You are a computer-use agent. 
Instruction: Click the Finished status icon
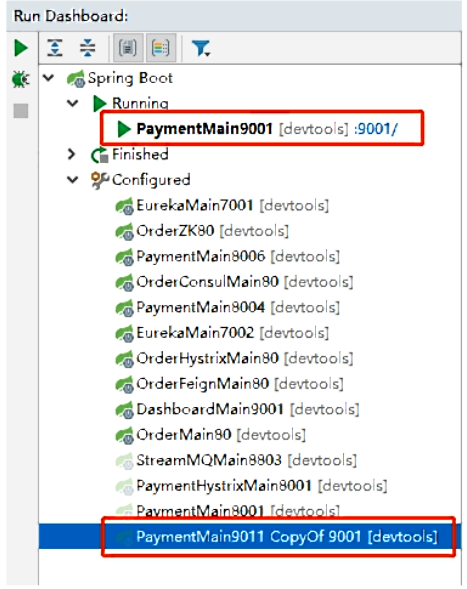pos(100,155)
